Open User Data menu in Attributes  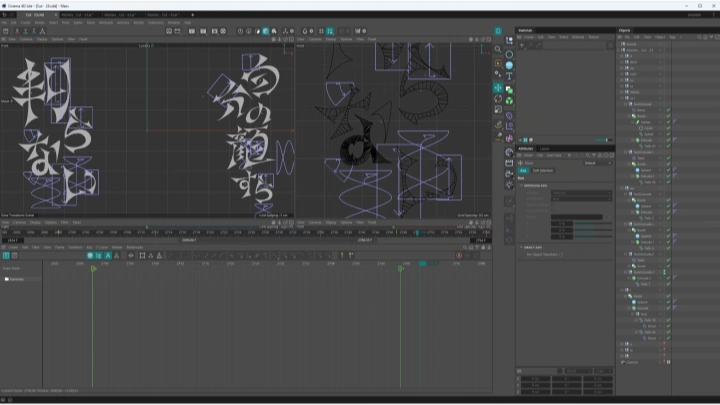click(x=554, y=156)
